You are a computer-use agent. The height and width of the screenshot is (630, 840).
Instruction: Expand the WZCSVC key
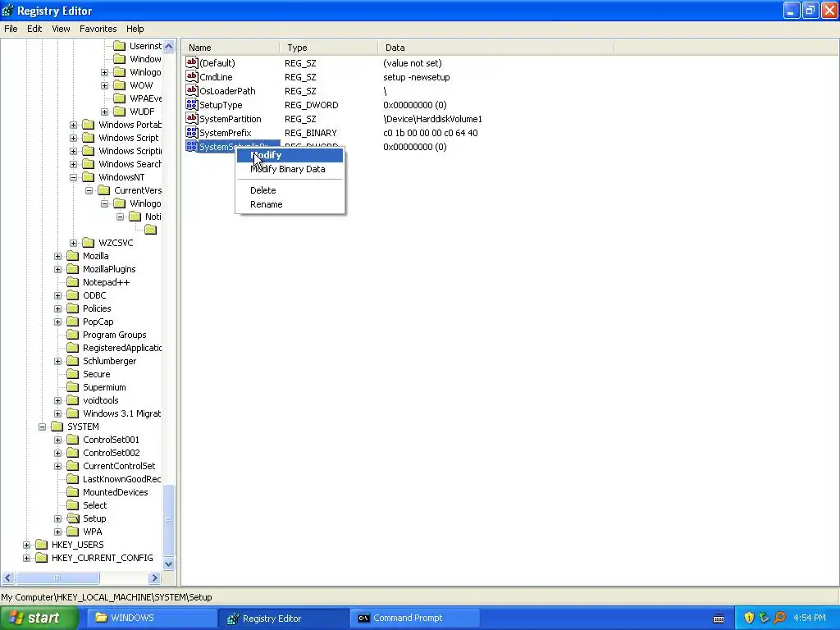click(73, 243)
